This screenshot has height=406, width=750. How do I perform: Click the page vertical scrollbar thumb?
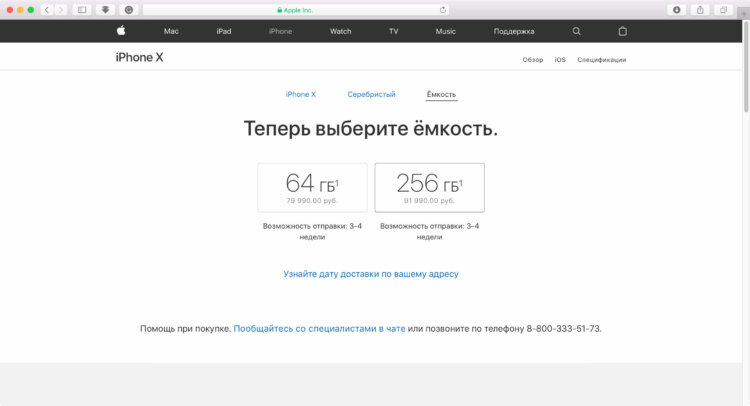[x=746, y=67]
